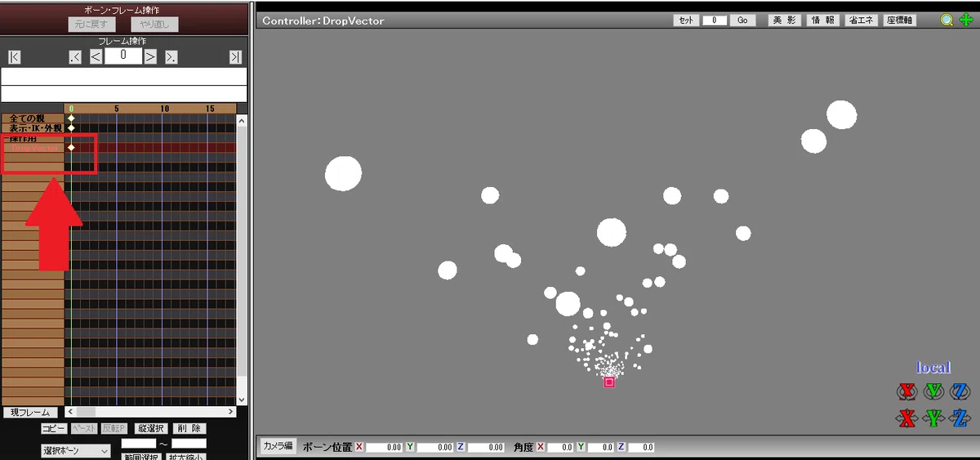
Task: Click the ペースト (paste) button
Action: tap(84, 428)
